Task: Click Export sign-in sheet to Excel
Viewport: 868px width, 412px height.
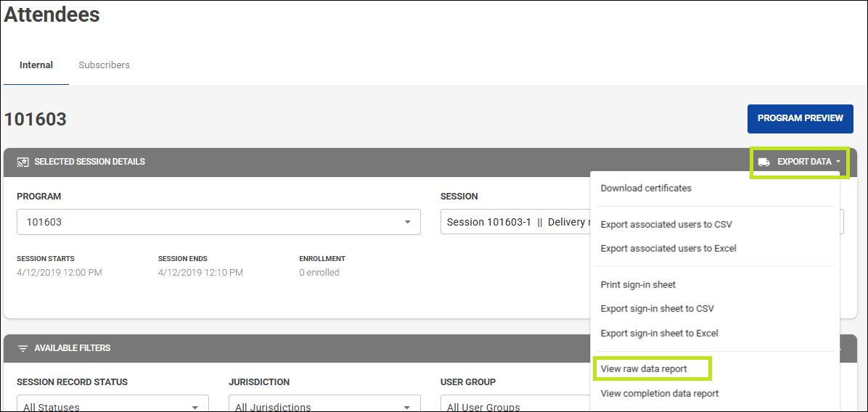Action: 659,334
